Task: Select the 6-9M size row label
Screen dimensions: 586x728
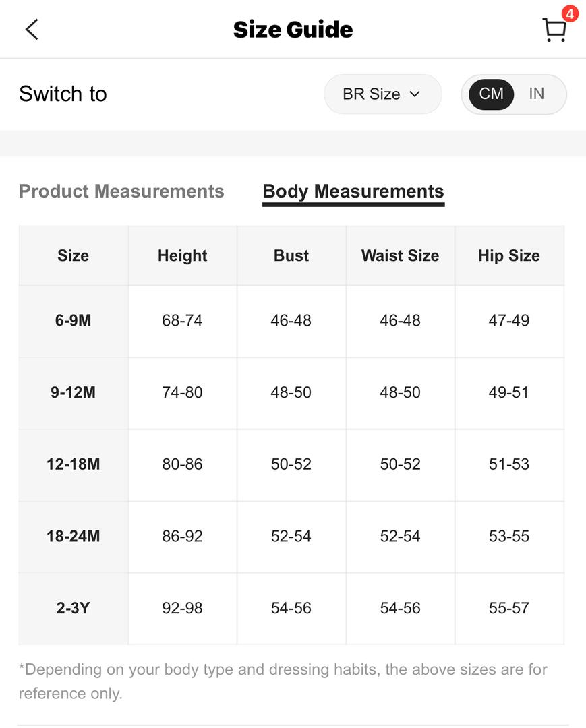Action: click(x=74, y=320)
